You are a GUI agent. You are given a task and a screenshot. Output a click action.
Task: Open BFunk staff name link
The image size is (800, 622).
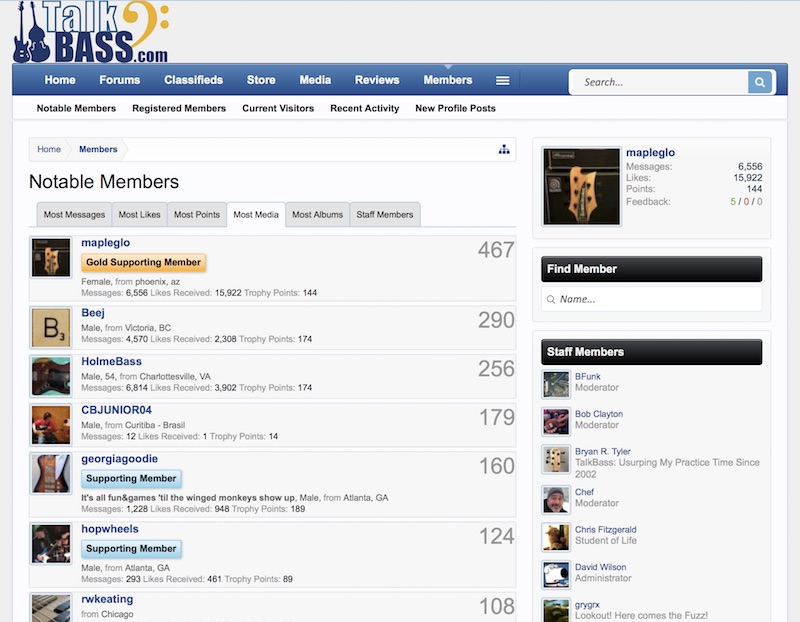588,377
